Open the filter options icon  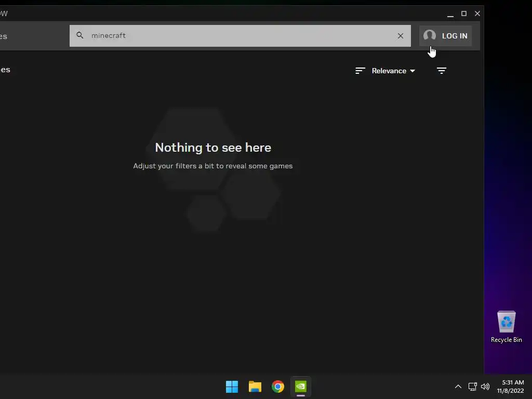coord(442,71)
